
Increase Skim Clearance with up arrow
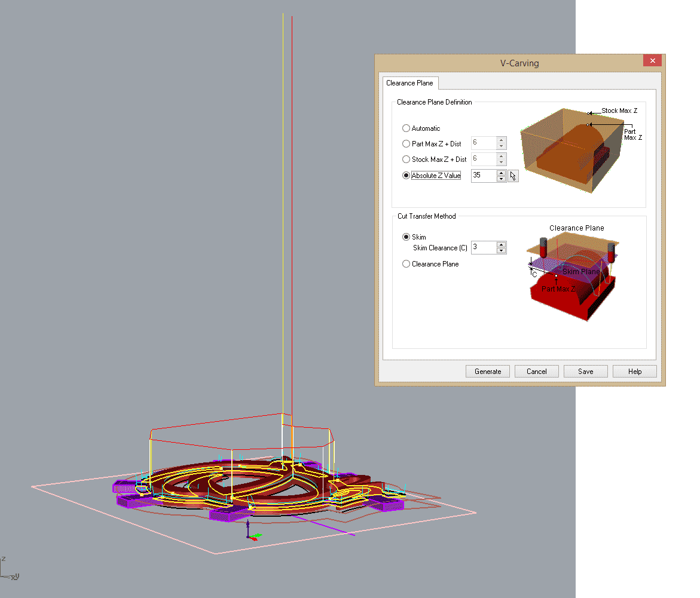tap(501, 244)
